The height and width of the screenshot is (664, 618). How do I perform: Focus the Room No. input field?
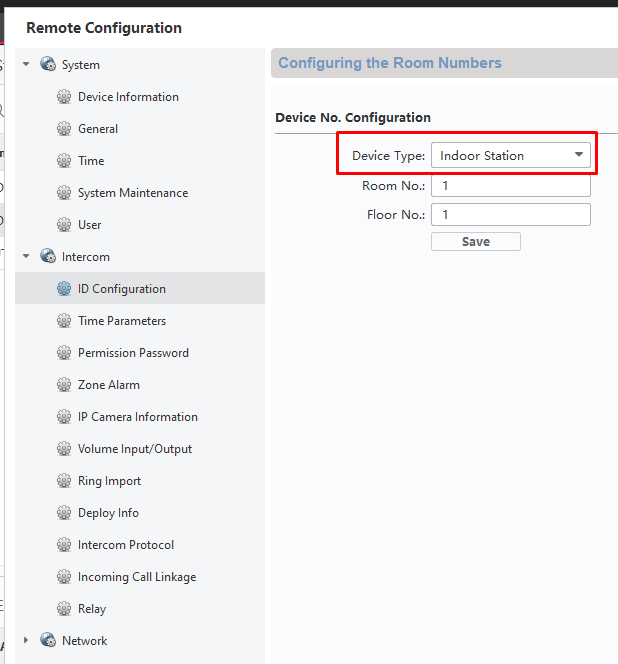pos(511,186)
